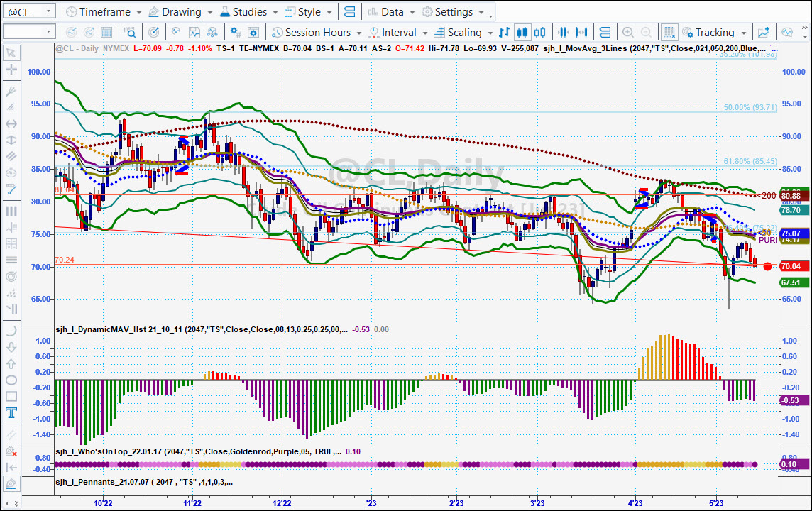Click the -0.53 histogram value label

[794, 400]
